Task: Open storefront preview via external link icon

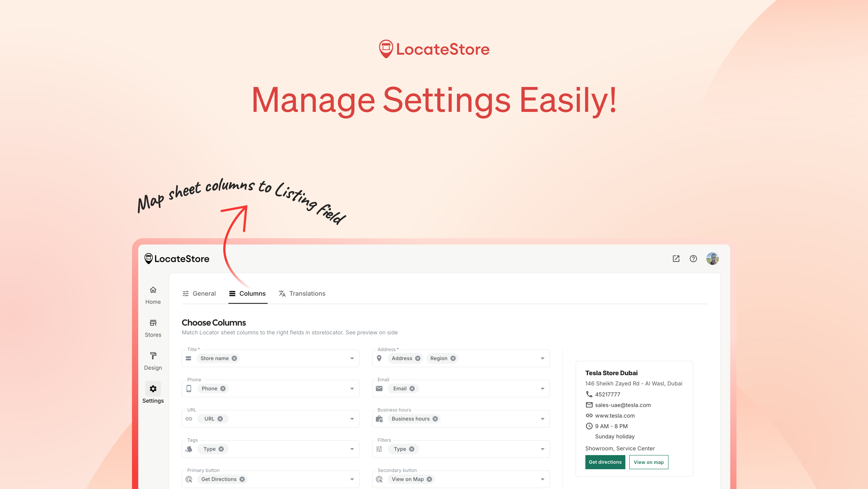Action: point(676,259)
